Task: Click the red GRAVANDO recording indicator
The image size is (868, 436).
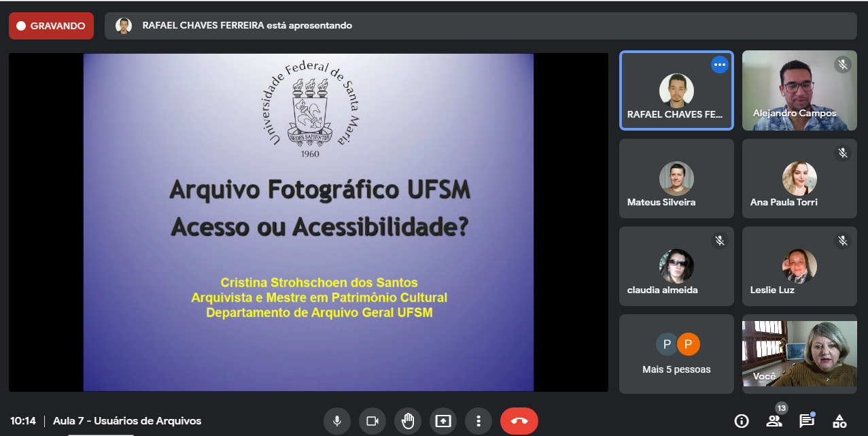Action: pyautogui.click(x=51, y=26)
